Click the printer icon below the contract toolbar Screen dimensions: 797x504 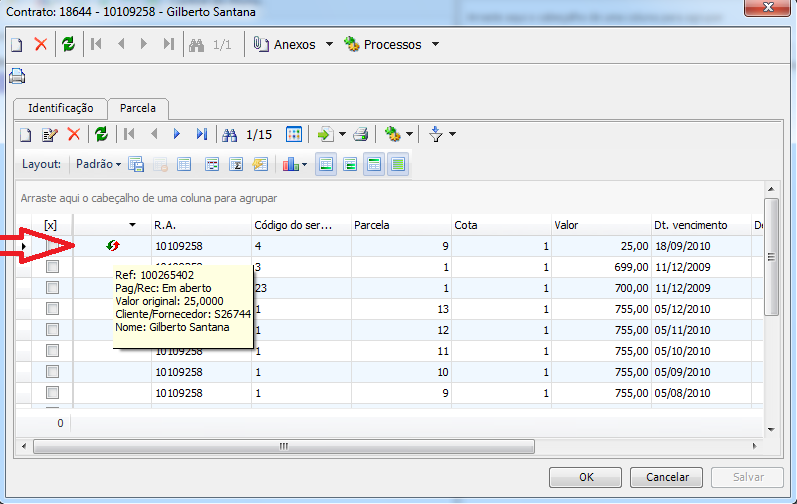[x=17, y=76]
